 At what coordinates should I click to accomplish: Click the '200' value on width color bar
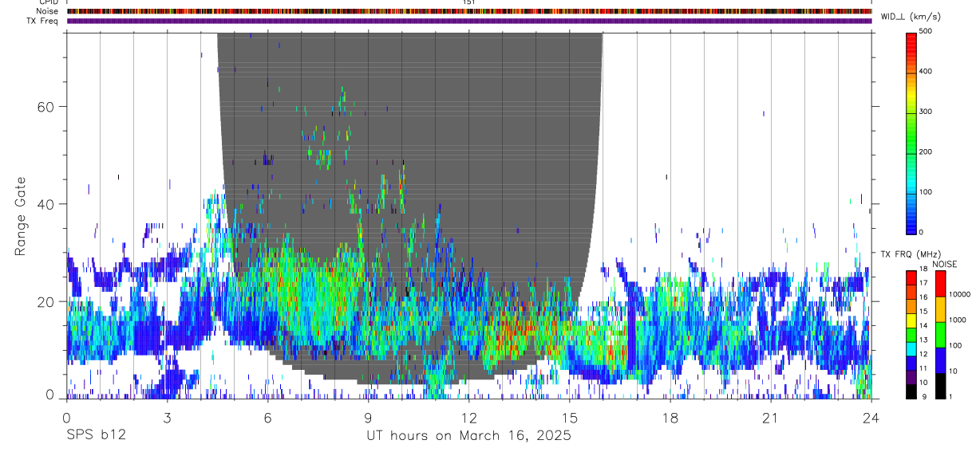click(926, 151)
